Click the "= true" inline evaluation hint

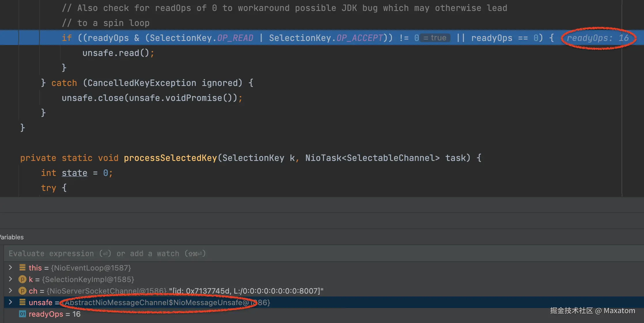(x=435, y=38)
